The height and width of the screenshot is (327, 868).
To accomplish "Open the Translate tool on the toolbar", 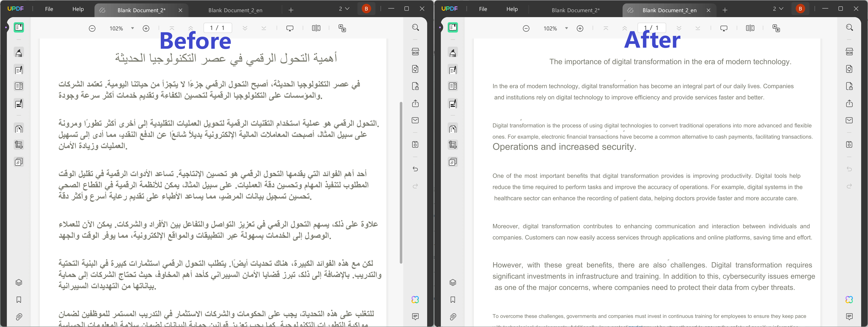I will pos(342,28).
